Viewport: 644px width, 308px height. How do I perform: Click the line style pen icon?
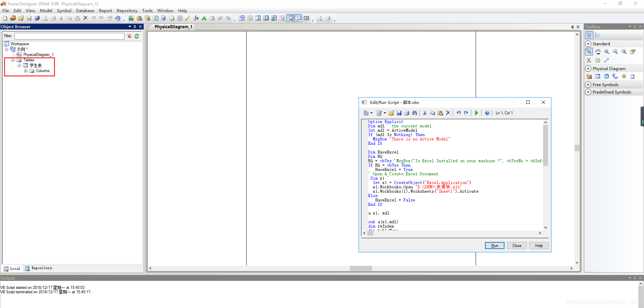click(x=188, y=18)
